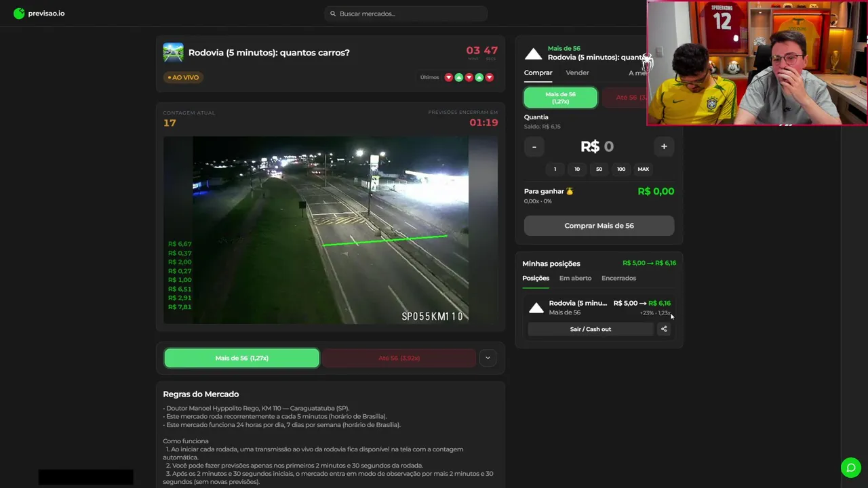Screen dimensions: 868x488
Task: Click the 03 47 round countdown timer
Action: pos(481,51)
